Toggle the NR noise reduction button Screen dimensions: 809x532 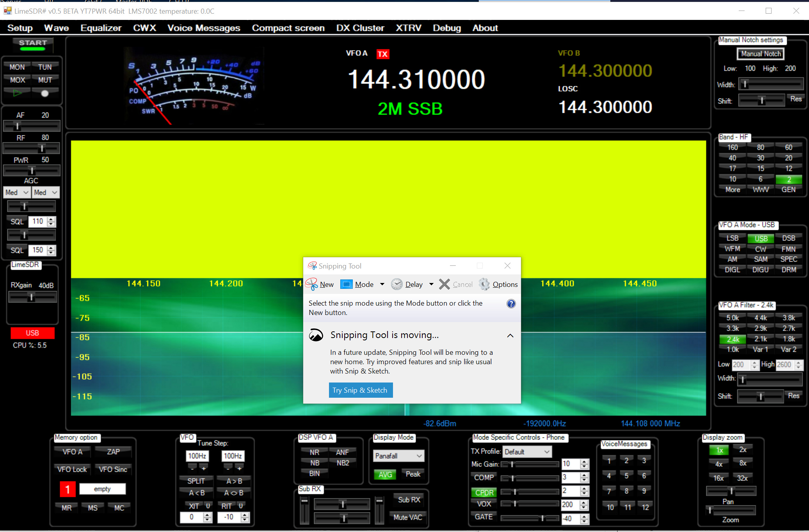(314, 452)
